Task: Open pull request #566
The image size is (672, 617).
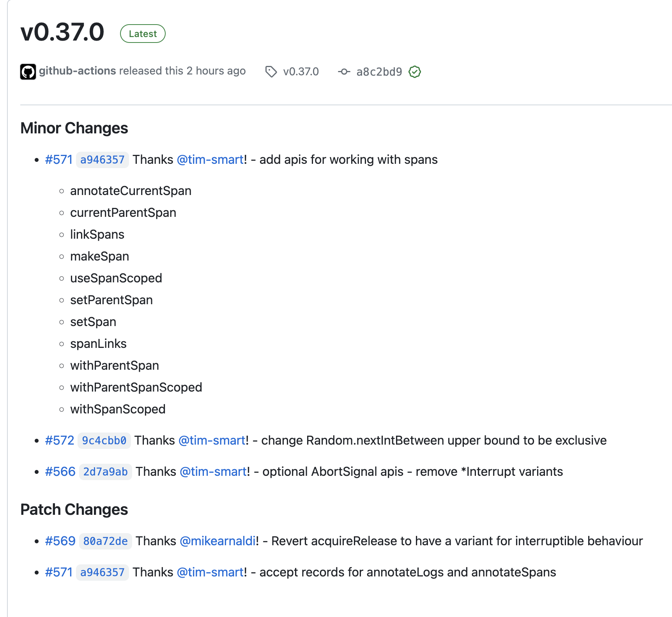Action: pyautogui.click(x=60, y=472)
